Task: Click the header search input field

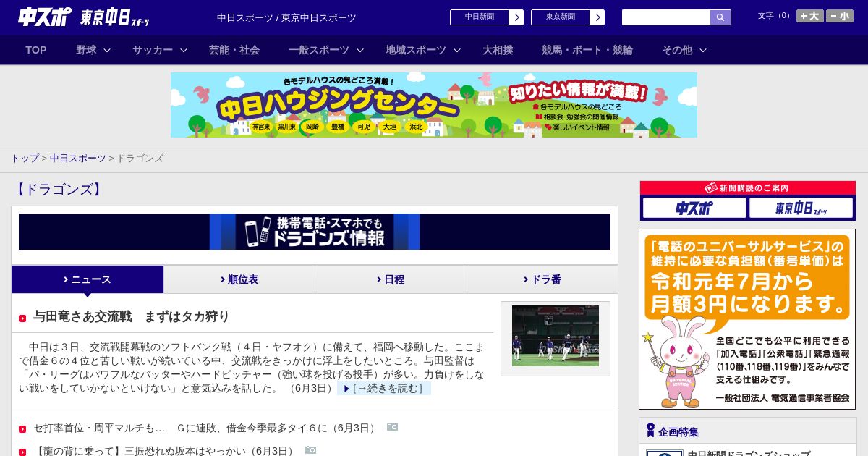Action: point(666,17)
